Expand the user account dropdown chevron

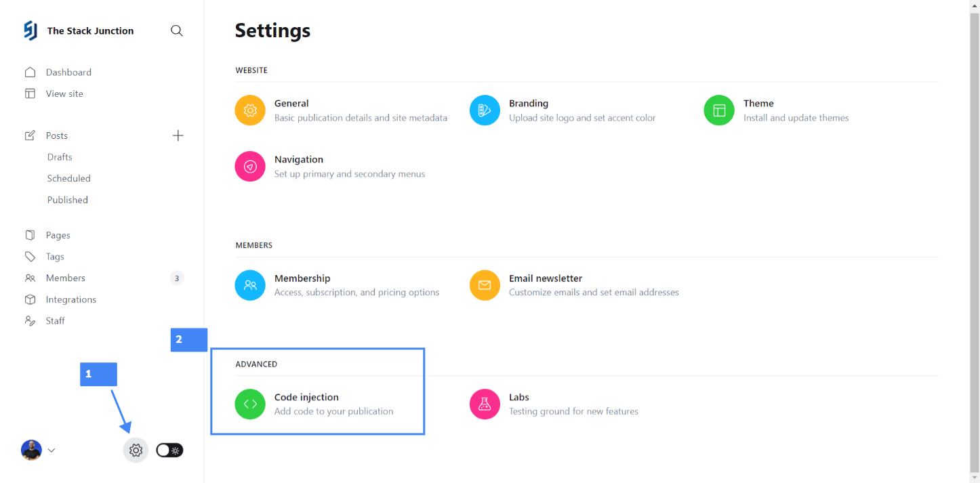point(52,450)
